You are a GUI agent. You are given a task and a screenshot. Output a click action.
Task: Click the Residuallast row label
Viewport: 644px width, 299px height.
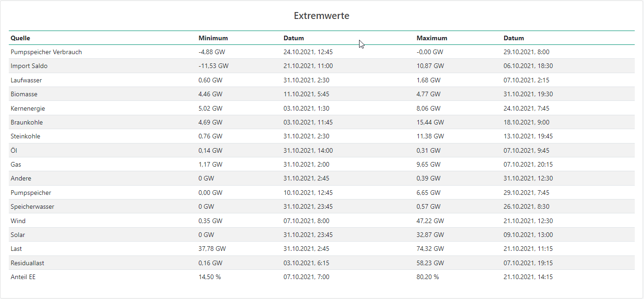[x=27, y=263]
